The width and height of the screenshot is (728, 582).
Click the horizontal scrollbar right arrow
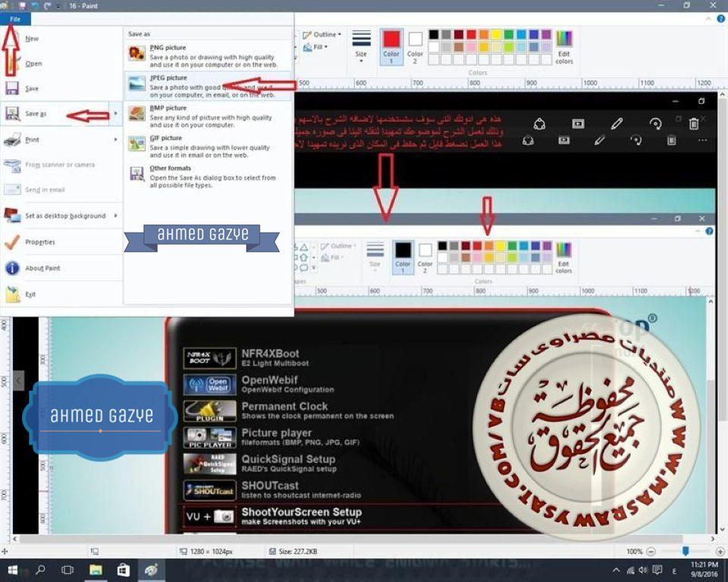point(712,539)
